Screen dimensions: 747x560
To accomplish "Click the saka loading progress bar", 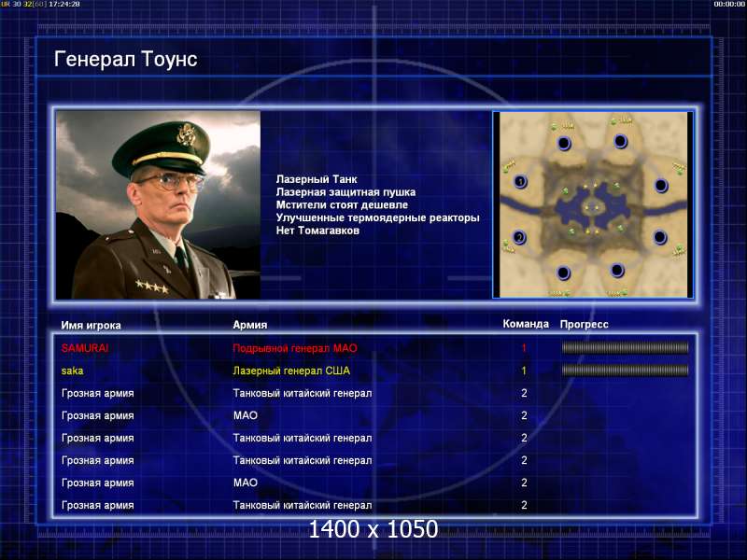I will tap(625, 370).
